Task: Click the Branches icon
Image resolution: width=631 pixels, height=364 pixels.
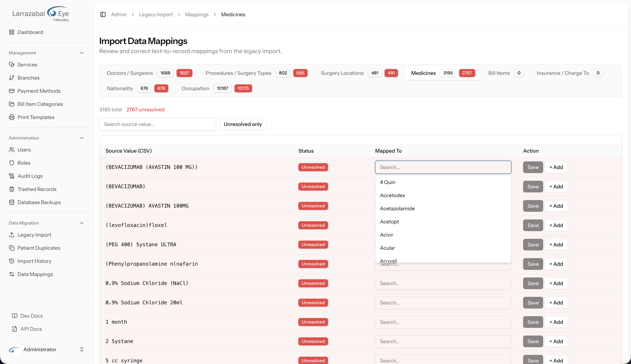Action: tap(12, 78)
